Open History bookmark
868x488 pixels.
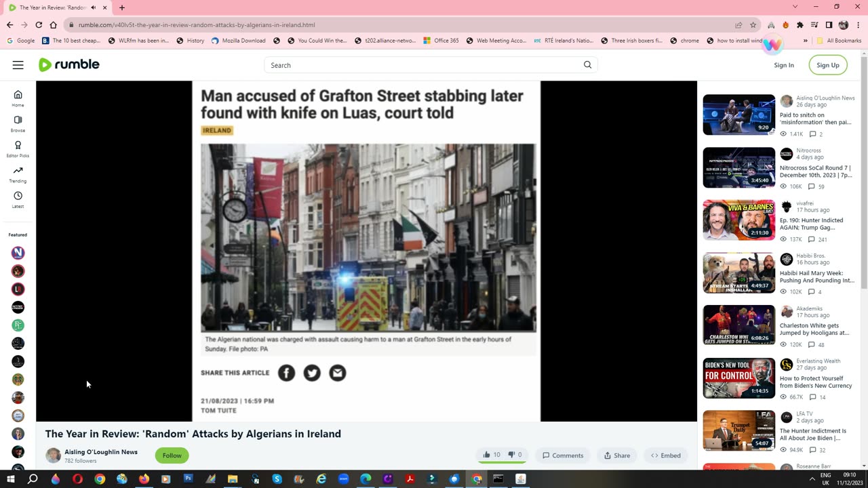190,41
